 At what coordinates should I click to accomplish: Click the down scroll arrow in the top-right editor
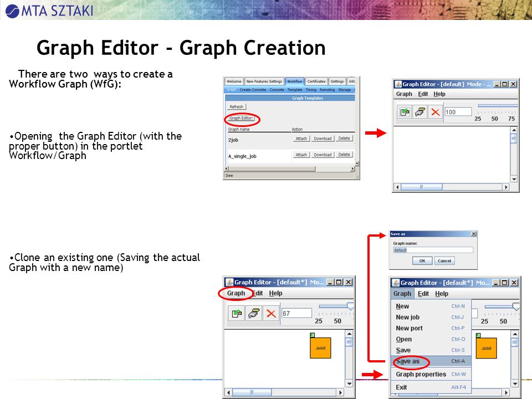[x=514, y=179]
